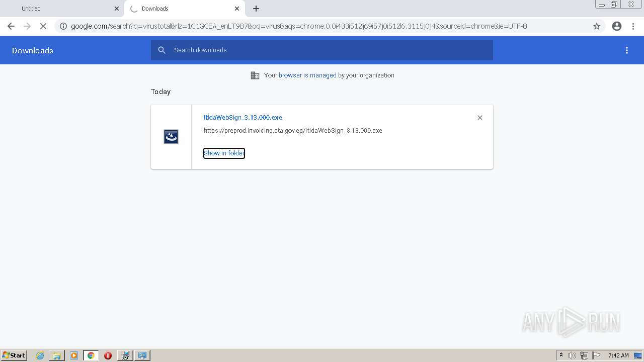The width and height of the screenshot is (644, 362).
Task: Click the system clock 7:42 AM
Action: (618, 355)
